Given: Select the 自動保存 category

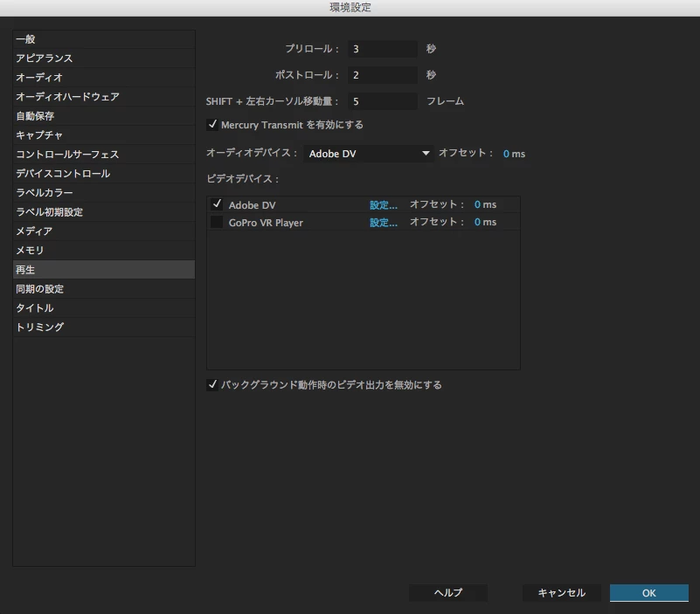Looking at the screenshot, I should (104, 116).
